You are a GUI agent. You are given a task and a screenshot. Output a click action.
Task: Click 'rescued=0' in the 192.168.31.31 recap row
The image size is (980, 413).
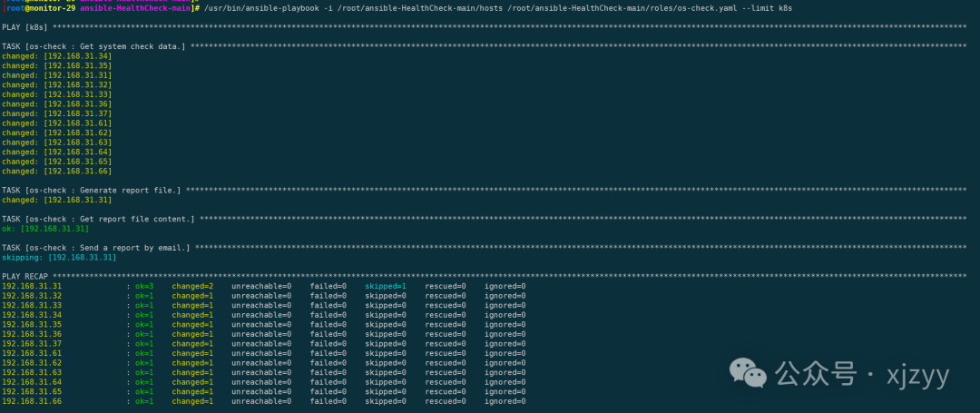[x=446, y=286]
